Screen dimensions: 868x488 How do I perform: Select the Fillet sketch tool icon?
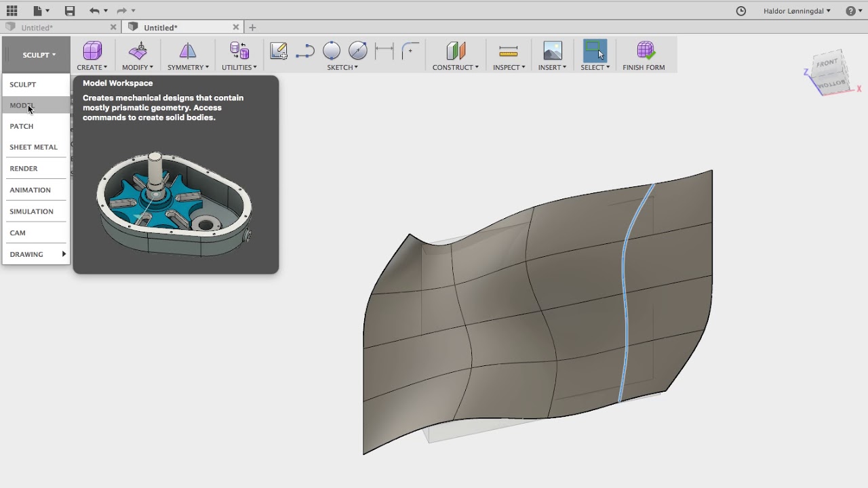(410, 51)
